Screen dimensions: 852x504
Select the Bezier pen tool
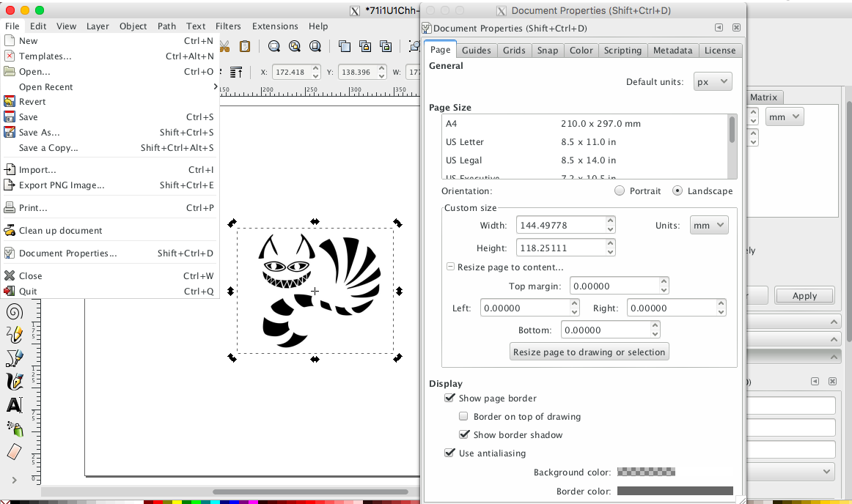(x=14, y=358)
